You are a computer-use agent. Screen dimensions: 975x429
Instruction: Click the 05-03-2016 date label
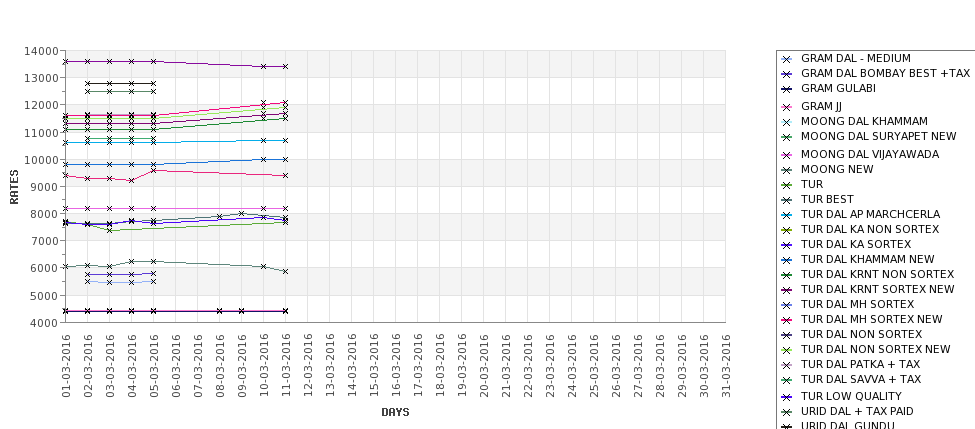154,366
